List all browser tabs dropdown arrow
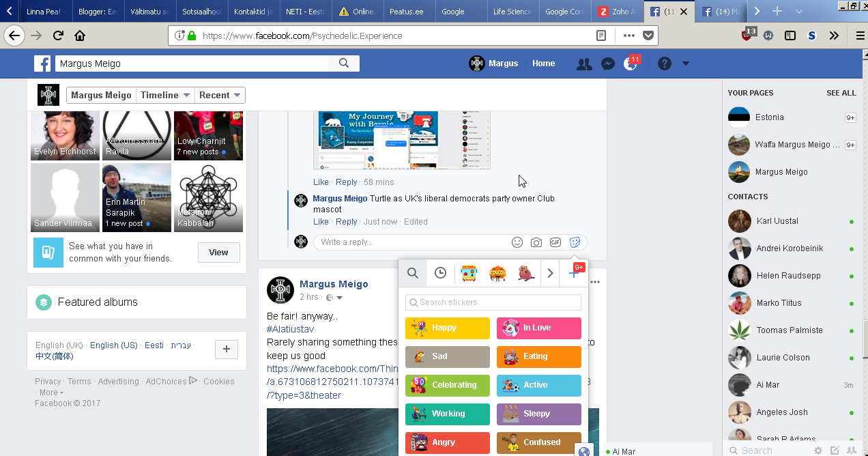 coord(799,12)
